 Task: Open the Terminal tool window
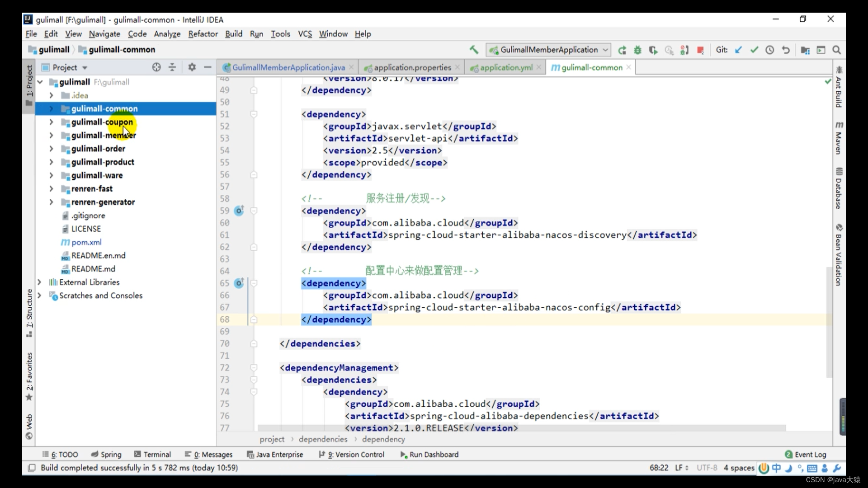tap(153, 455)
